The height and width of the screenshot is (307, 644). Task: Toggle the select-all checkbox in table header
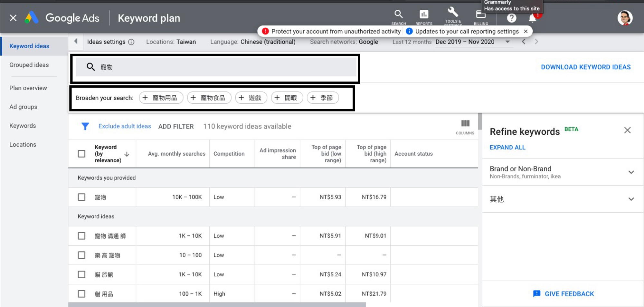(82, 154)
